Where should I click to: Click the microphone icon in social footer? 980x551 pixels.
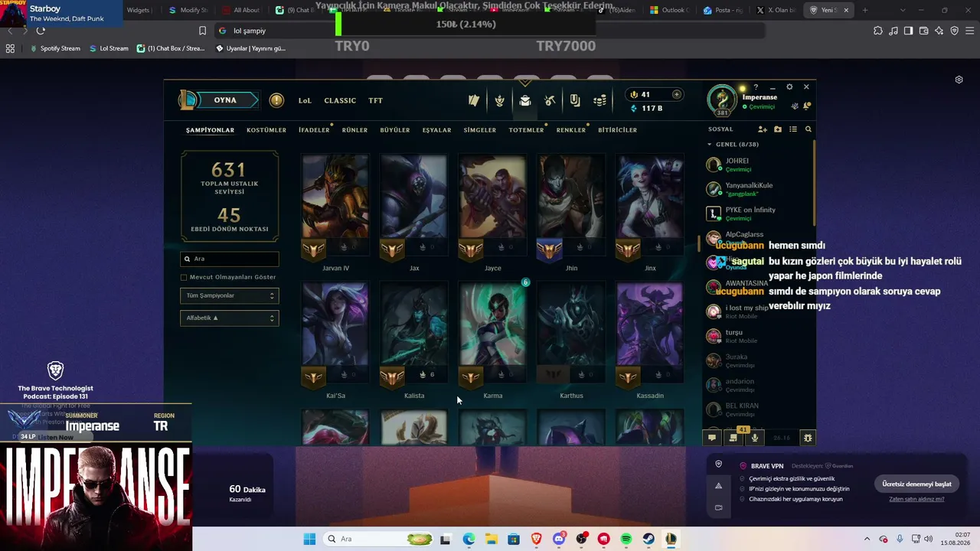pyautogui.click(x=755, y=438)
